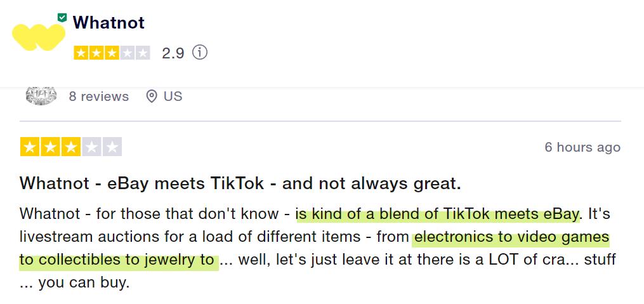Image resolution: width=644 pixels, height=304 pixels.
Task: Click the location pin icon
Action: pos(151,96)
